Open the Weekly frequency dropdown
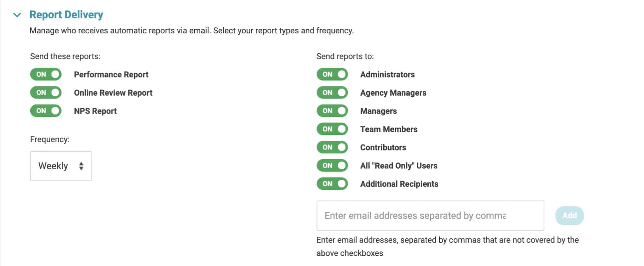 (x=61, y=166)
